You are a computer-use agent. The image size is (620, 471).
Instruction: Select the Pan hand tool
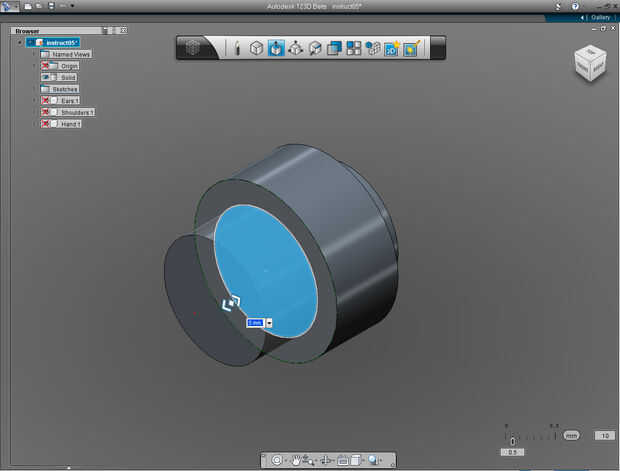pyautogui.click(x=295, y=460)
